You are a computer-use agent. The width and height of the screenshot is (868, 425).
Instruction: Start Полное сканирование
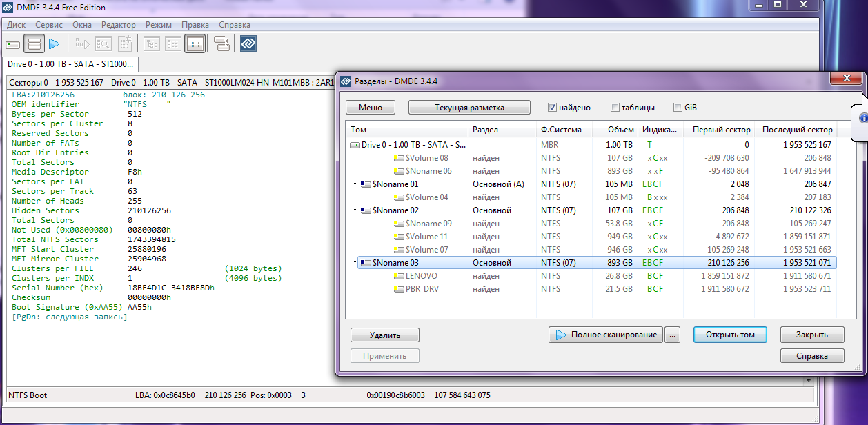(x=606, y=335)
